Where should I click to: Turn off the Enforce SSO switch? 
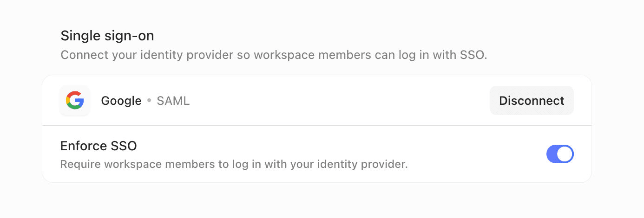click(x=560, y=154)
